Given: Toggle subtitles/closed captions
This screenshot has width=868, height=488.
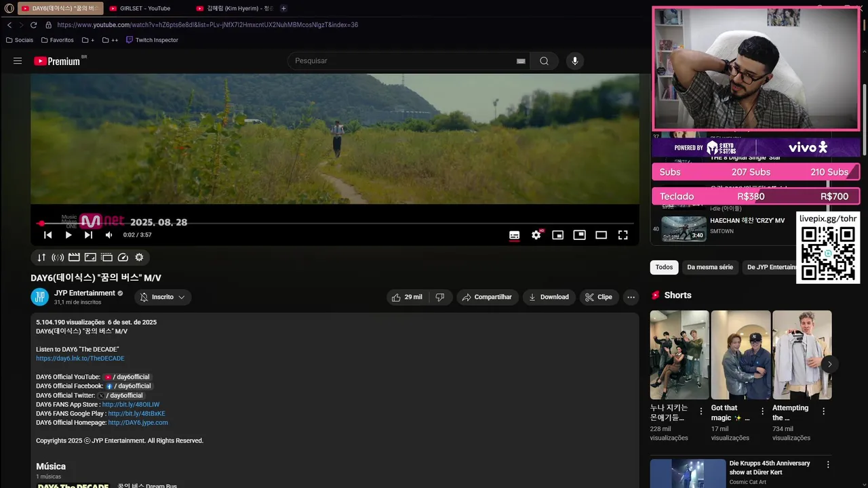Looking at the screenshot, I should point(515,235).
